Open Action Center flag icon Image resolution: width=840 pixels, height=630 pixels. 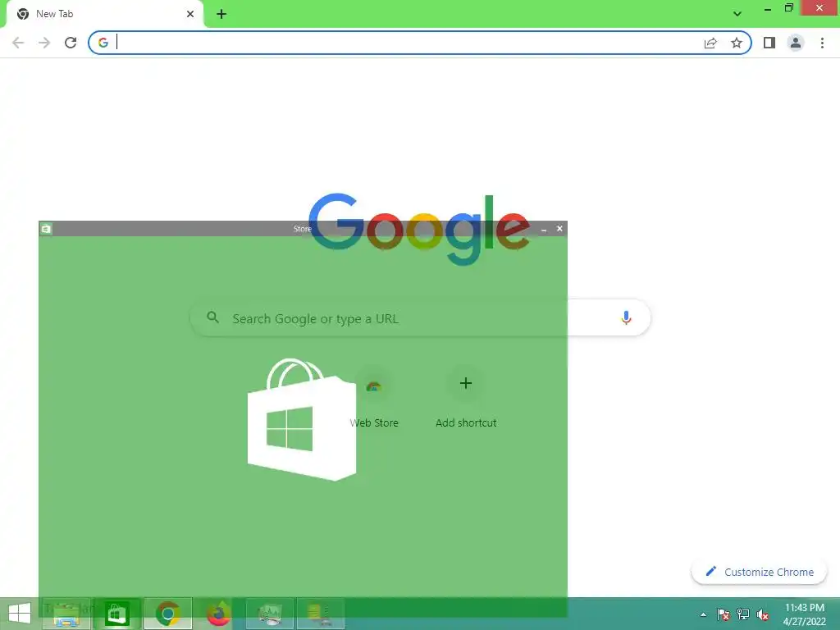coord(723,614)
